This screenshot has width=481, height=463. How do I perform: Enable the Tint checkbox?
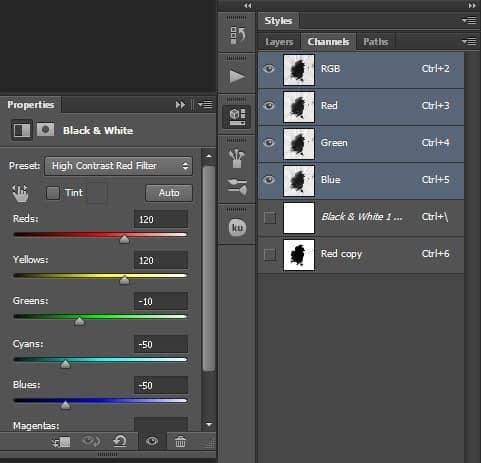tap(53, 193)
